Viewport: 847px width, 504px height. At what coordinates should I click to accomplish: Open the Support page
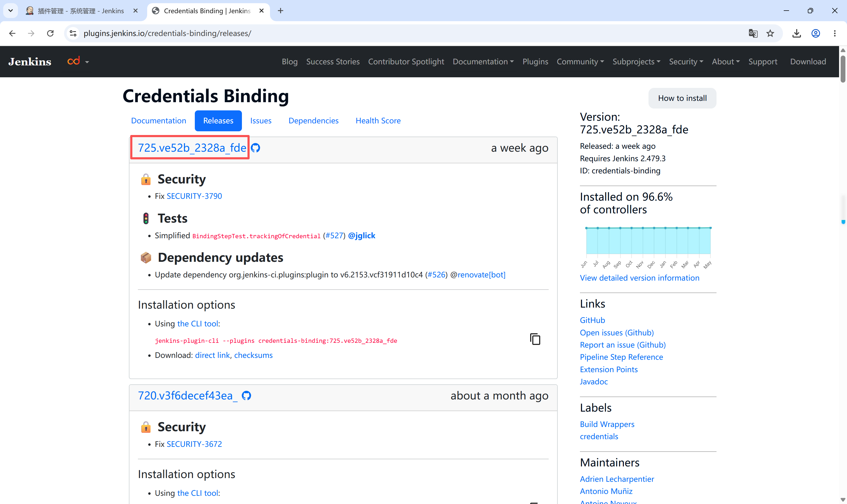pos(763,62)
